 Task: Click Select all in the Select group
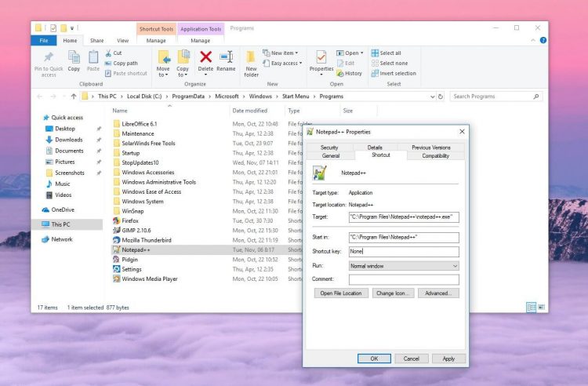386,53
